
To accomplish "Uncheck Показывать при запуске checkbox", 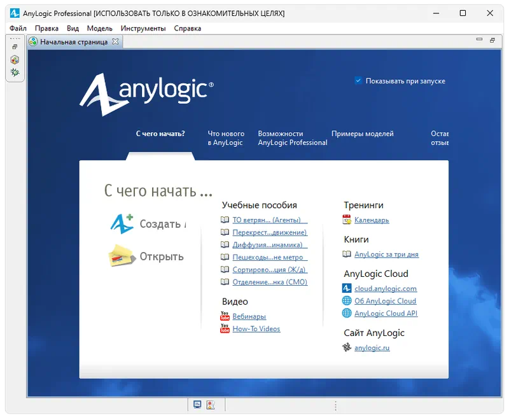I will click(x=358, y=80).
